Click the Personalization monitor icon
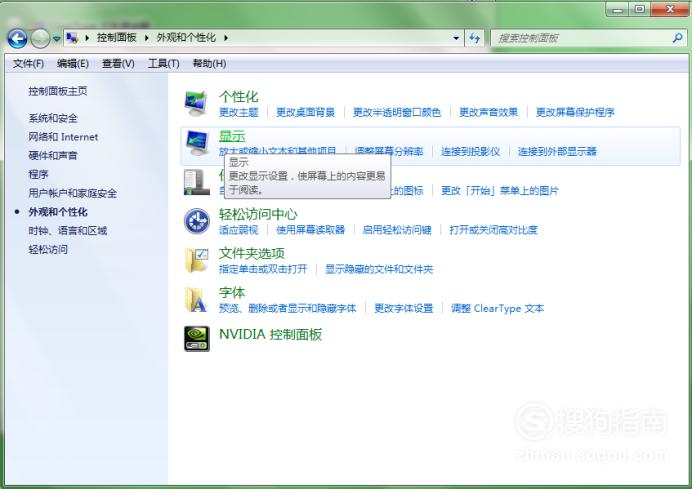Viewport: 692px width, 489px height. click(196, 103)
